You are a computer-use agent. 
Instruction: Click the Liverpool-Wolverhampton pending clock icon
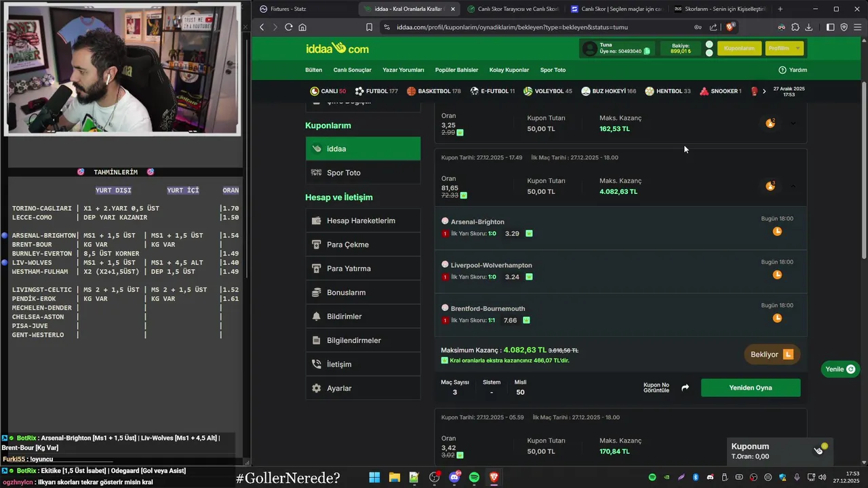[x=777, y=274]
